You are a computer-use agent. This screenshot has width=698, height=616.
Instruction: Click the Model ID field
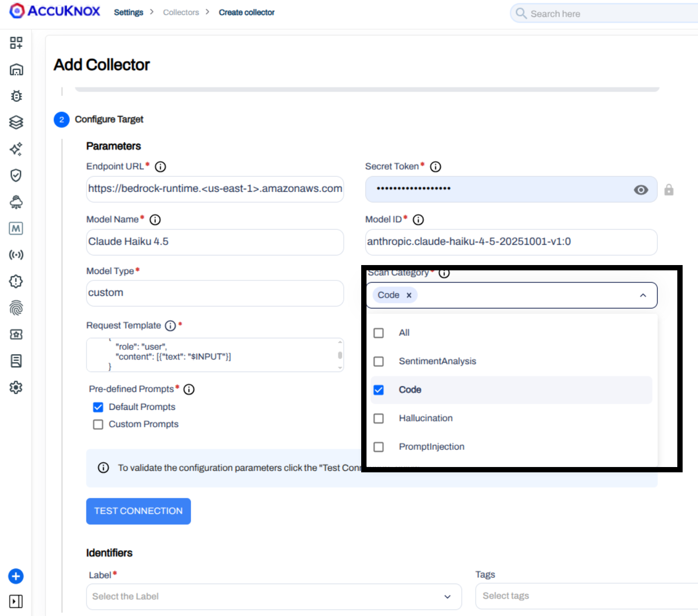511,242
